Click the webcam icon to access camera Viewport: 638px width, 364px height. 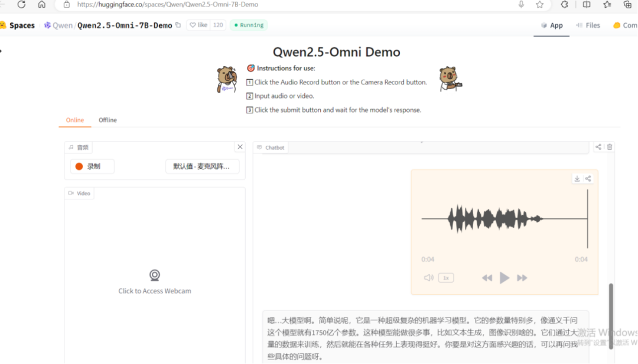(x=155, y=275)
